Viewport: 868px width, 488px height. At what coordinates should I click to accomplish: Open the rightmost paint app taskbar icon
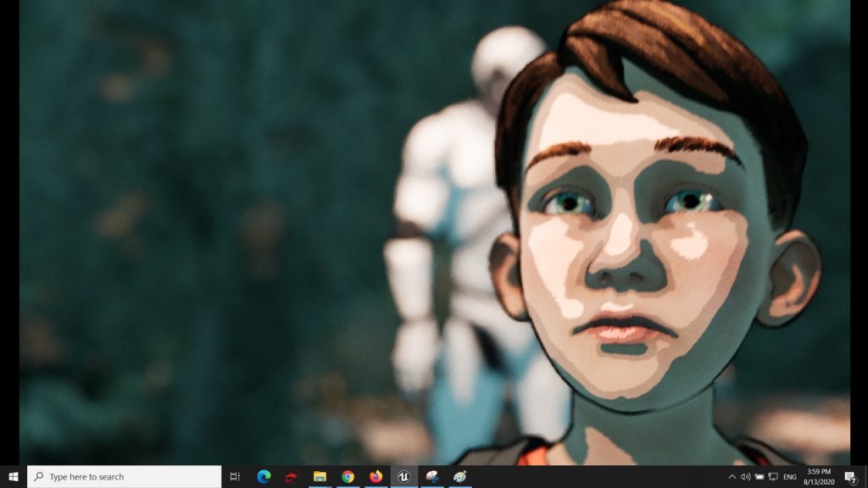coord(459,477)
